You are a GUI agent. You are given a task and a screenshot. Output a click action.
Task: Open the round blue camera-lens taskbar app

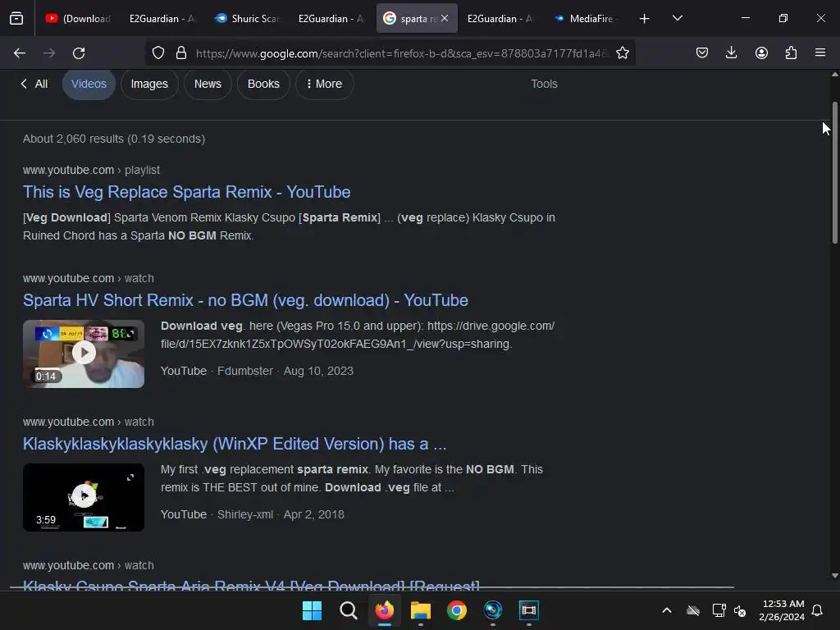click(x=493, y=610)
